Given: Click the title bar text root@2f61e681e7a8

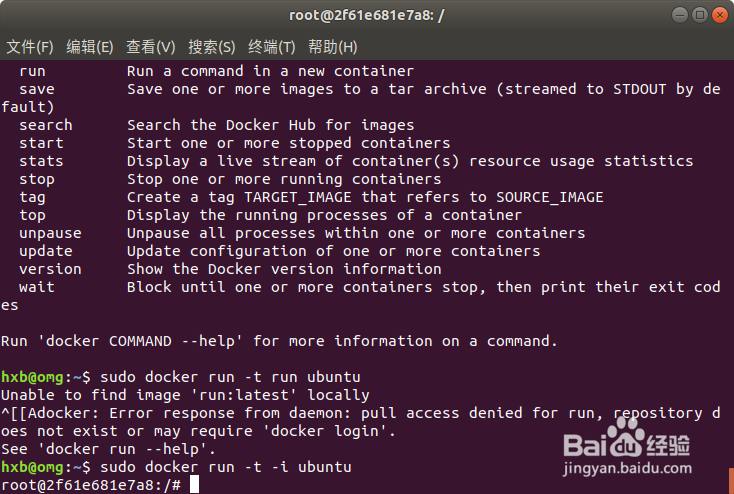Looking at the screenshot, I should coord(366,15).
